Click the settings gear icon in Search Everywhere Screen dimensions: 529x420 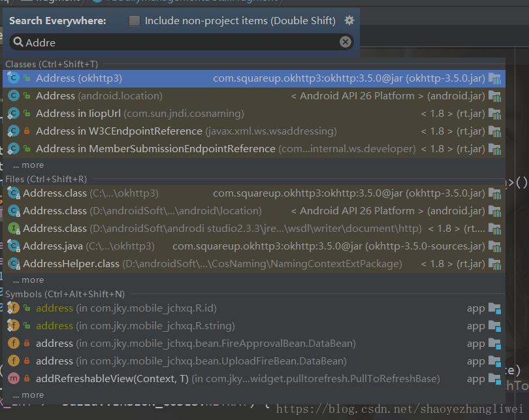[349, 20]
